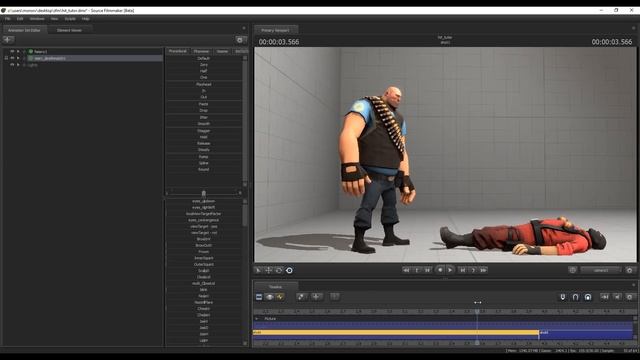Open timeline settings gear
Image resolution: width=640 pixels, height=360 pixels.
(x=629, y=297)
